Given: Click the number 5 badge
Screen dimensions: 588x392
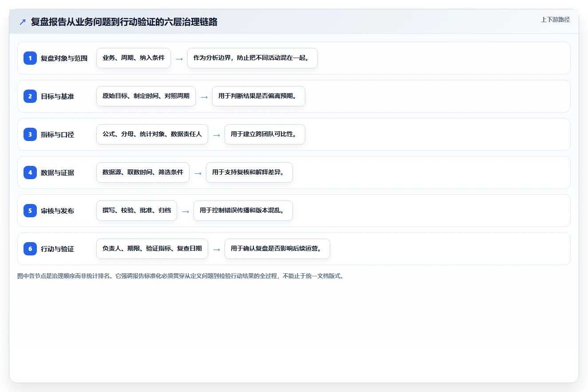Looking at the screenshot, I should pyautogui.click(x=30, y=211).
